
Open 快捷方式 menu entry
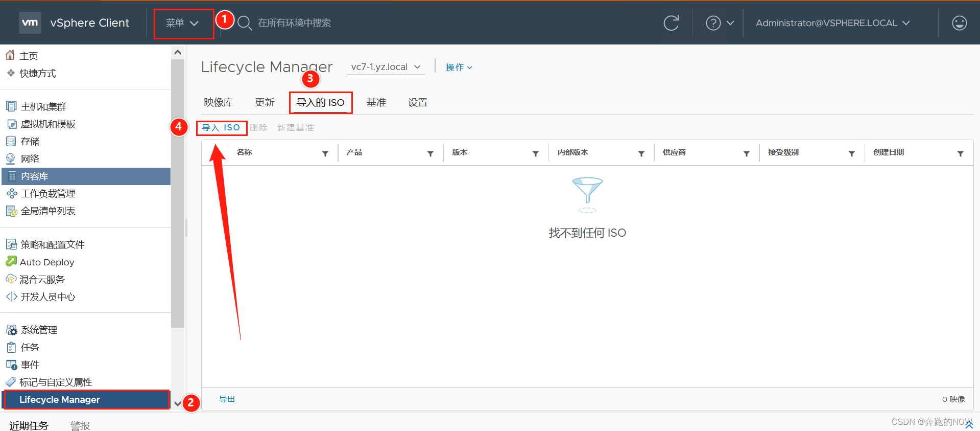tap(38, 73)
